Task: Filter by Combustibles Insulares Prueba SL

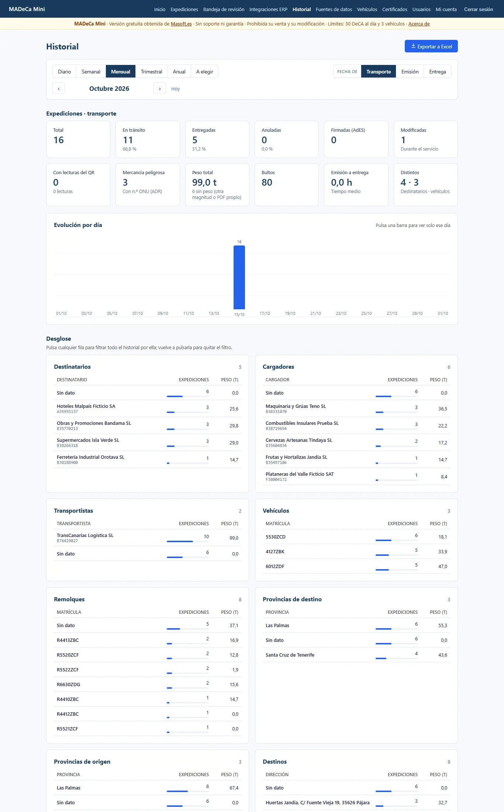Action: point(356,426)
